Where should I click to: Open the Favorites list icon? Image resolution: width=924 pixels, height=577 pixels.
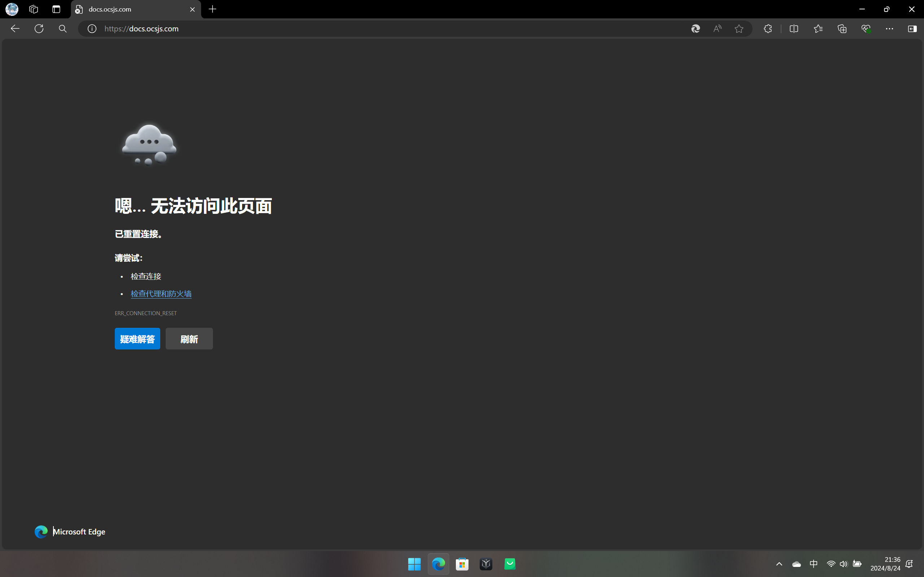point(818,28)
